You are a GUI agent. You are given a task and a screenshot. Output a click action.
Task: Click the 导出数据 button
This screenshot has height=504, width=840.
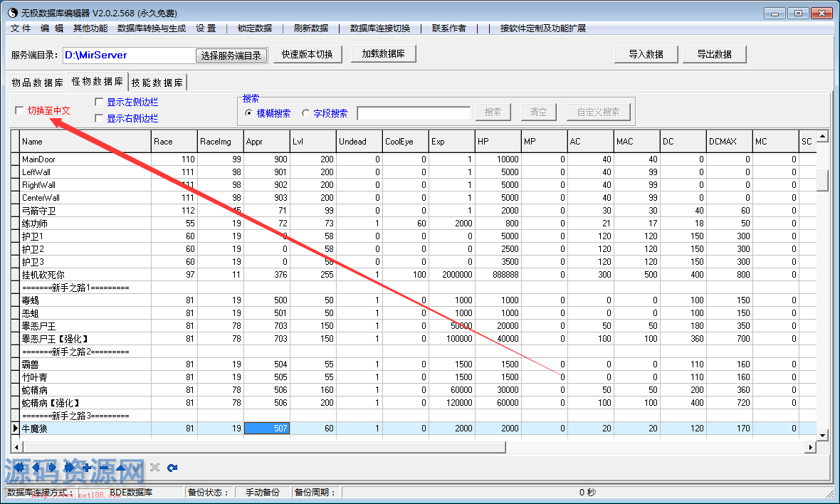click(x=714, y=54)
